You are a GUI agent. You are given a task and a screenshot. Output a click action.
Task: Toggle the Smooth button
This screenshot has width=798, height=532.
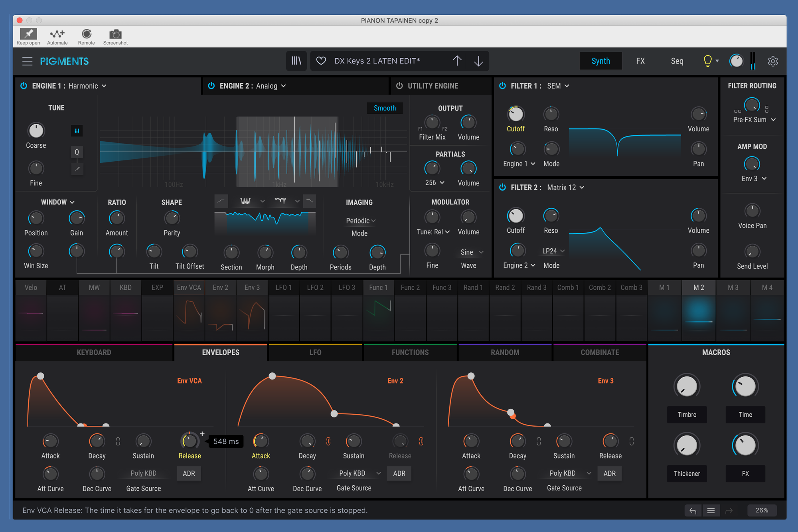[385, 108]
